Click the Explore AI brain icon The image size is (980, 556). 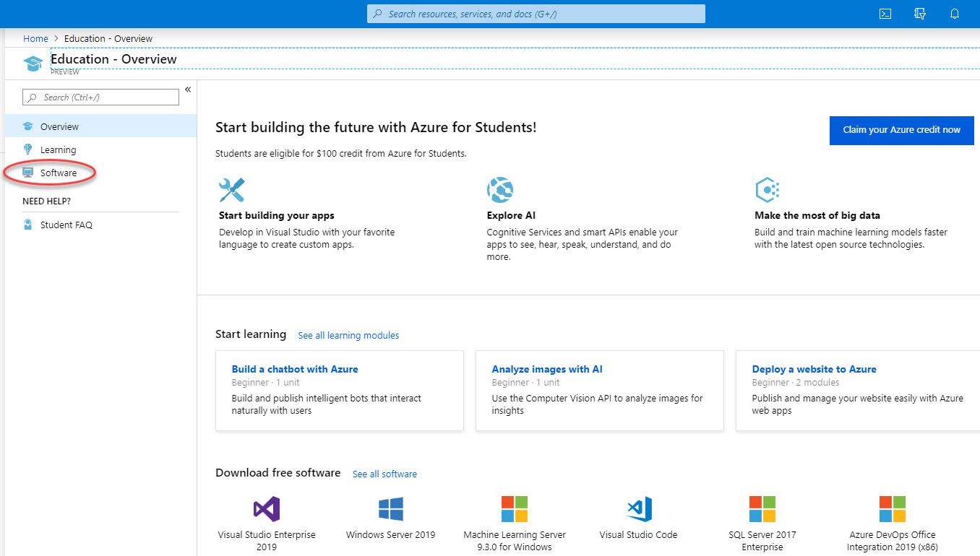pos(500,190)
